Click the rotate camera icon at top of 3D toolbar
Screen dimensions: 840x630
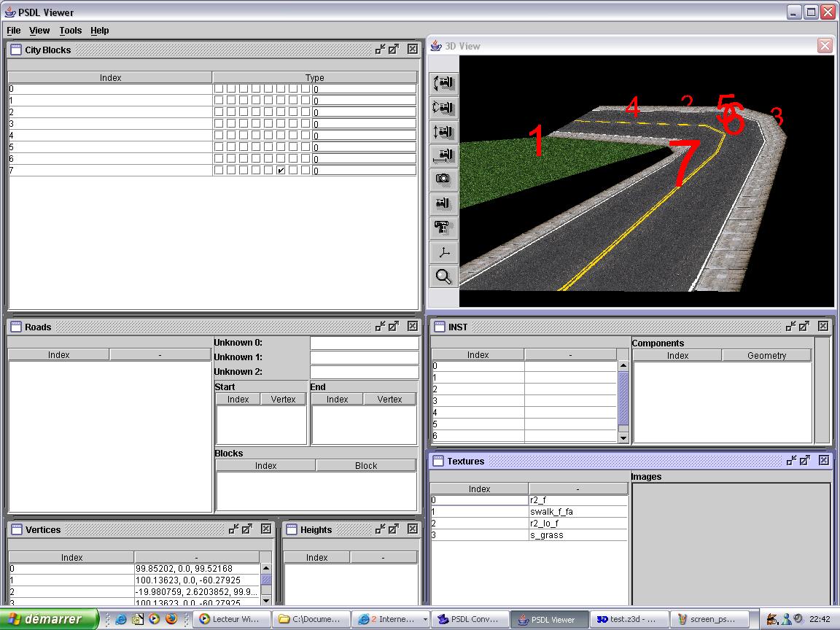(x=443, y=83)
